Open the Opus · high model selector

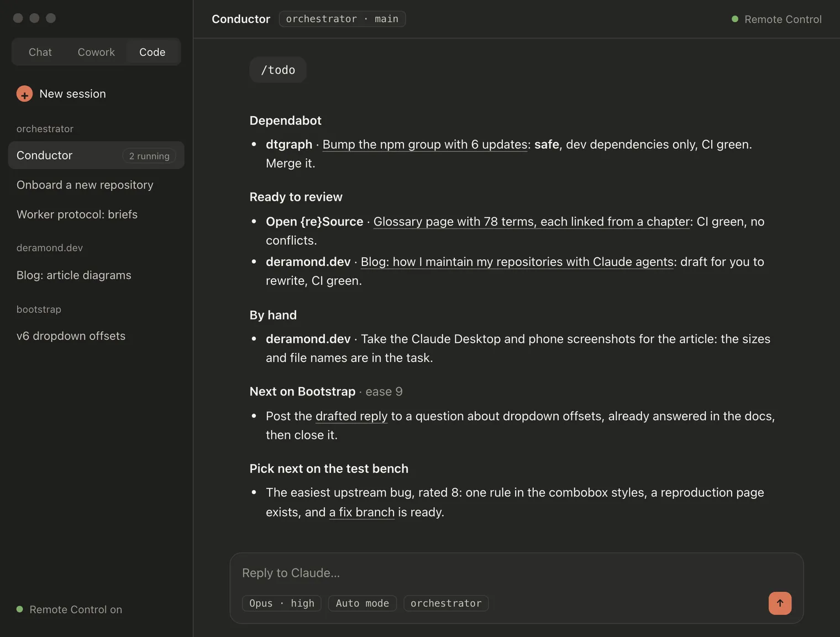(x=282, y=603)
